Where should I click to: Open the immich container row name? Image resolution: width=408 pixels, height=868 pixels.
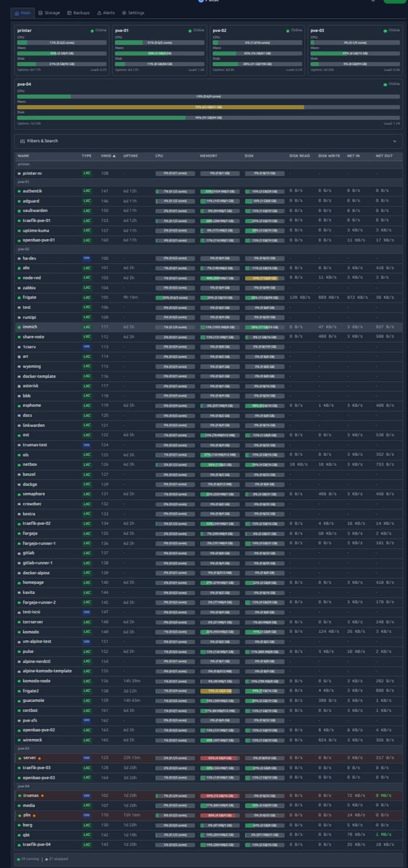(30, 327)
